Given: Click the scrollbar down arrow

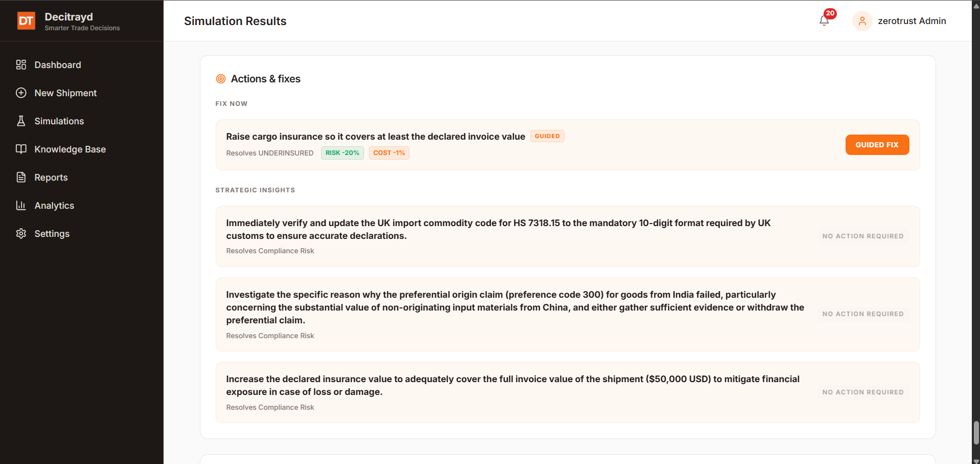Looking at the screenshot, I should (976, 461).
